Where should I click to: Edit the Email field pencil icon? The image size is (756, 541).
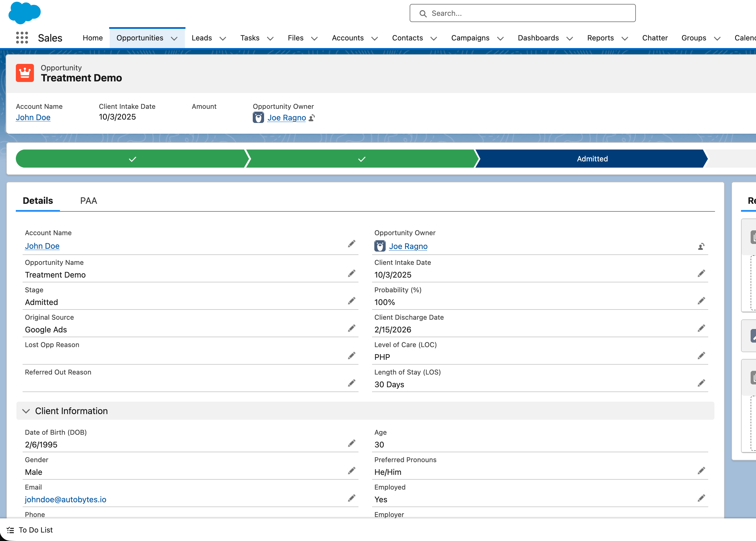point(351,498)
